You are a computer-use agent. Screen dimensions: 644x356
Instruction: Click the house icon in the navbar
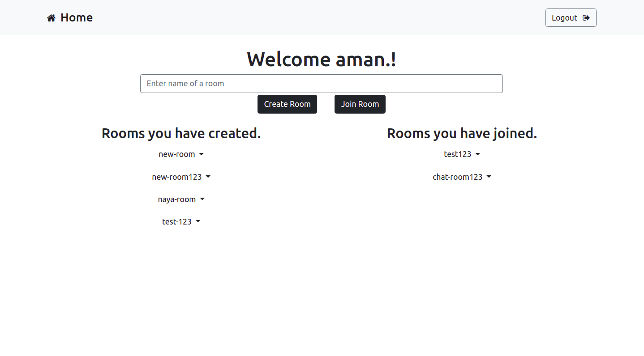point(51,18)
